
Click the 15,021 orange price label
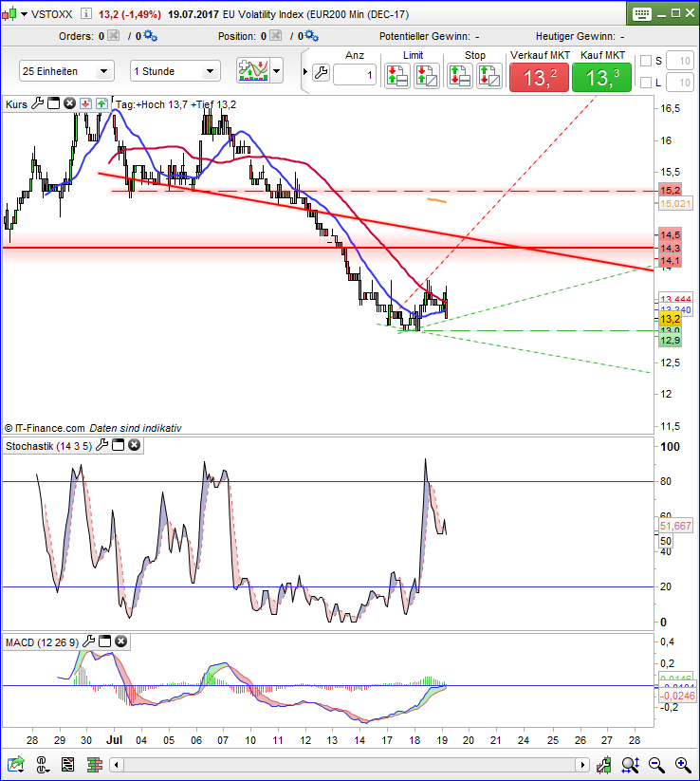[x=675, y=203]
